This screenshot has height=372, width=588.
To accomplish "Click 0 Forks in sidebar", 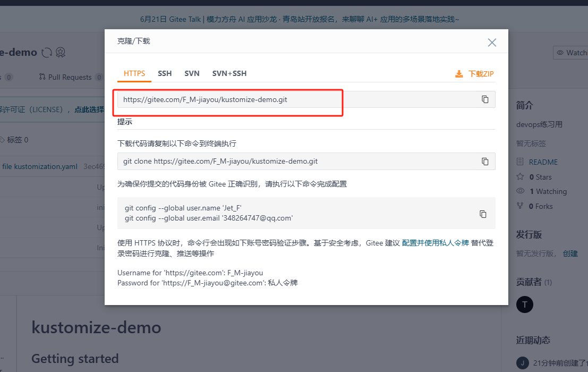I will (x=541, y=206).
